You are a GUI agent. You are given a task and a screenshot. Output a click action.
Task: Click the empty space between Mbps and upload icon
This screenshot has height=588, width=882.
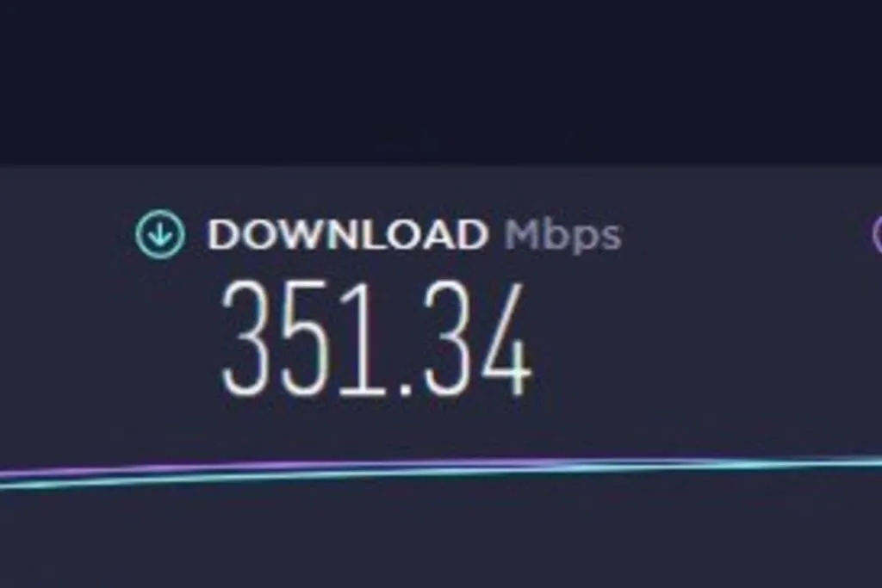(x=745, y=234)
